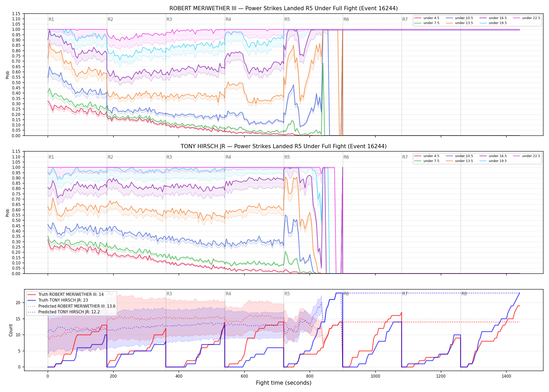Click the R8 round label in Count chart

coord(464,294)
